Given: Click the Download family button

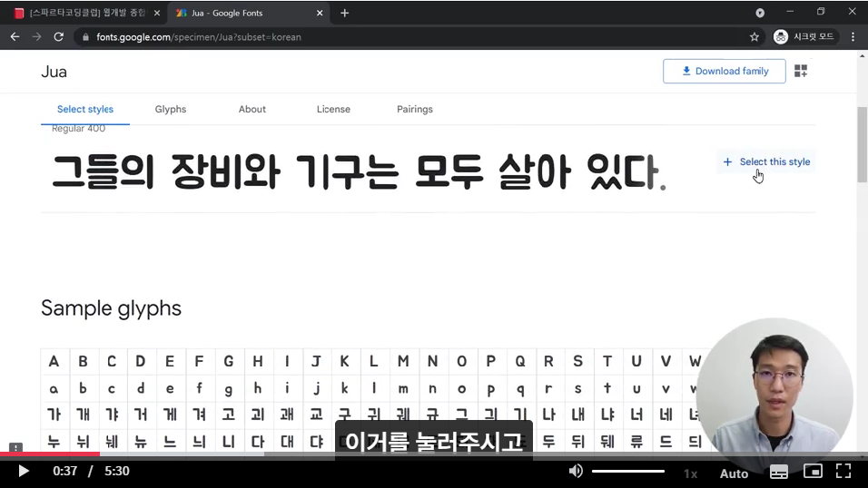Looking at the screenshot, I should (x=724, y=71).
